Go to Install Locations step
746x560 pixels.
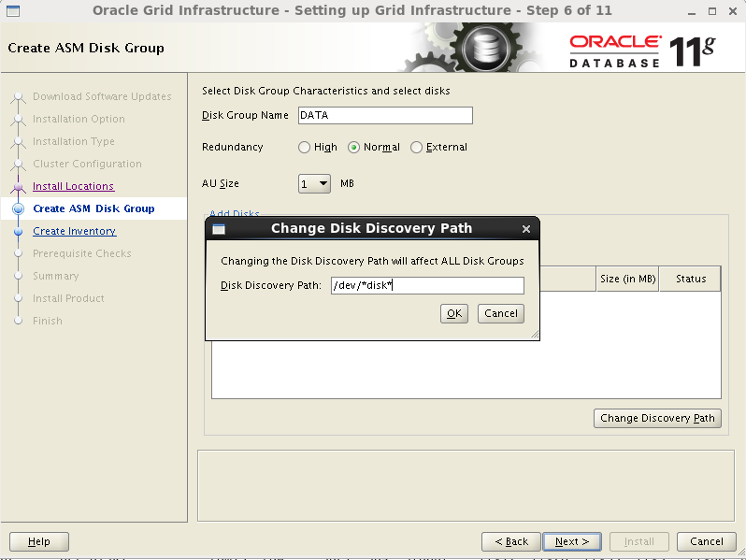73,186
